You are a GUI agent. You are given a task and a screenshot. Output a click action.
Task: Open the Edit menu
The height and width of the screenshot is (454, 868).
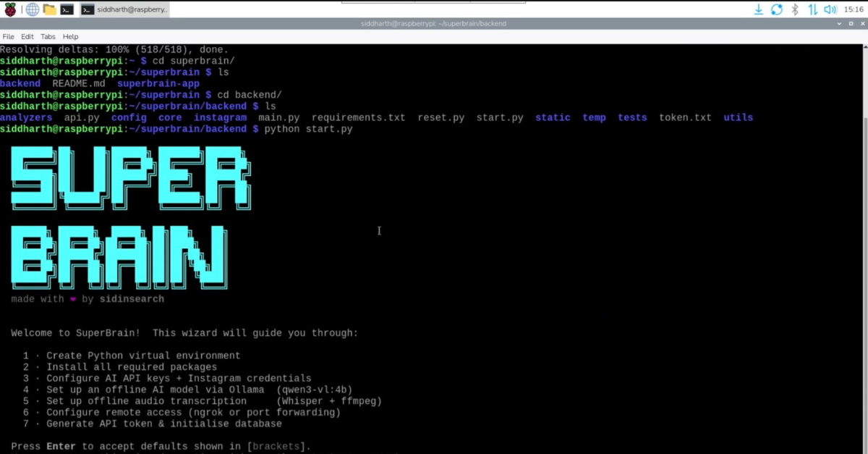click(27, 36)
